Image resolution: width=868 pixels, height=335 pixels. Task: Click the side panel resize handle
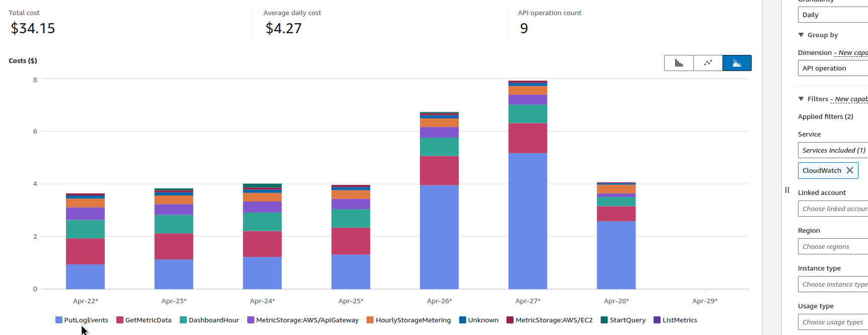pyautogui.click(x=787, y=190)
